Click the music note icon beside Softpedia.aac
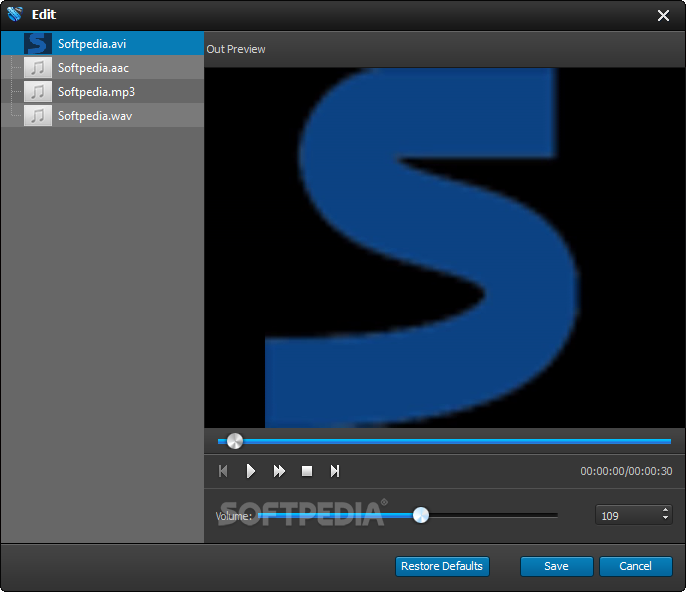The image size is (686, 592). (x=38, y=68)
